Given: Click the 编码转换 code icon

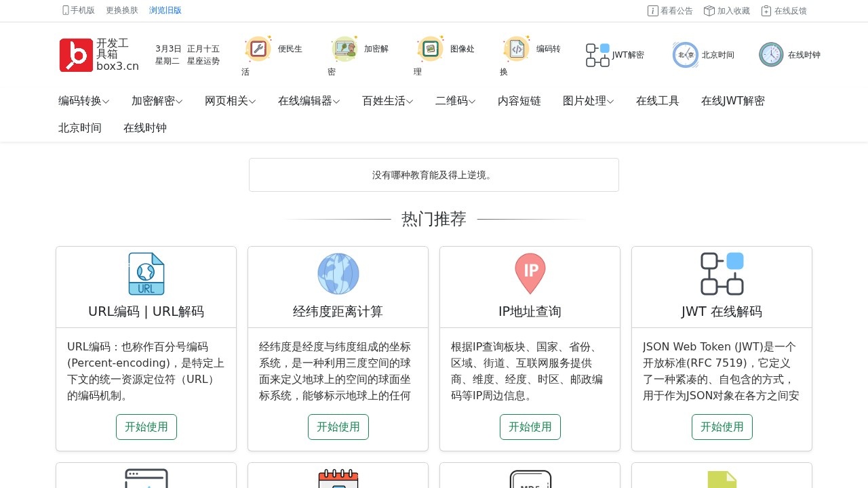Looking at the screenshot, I should (x=517, y=49).
